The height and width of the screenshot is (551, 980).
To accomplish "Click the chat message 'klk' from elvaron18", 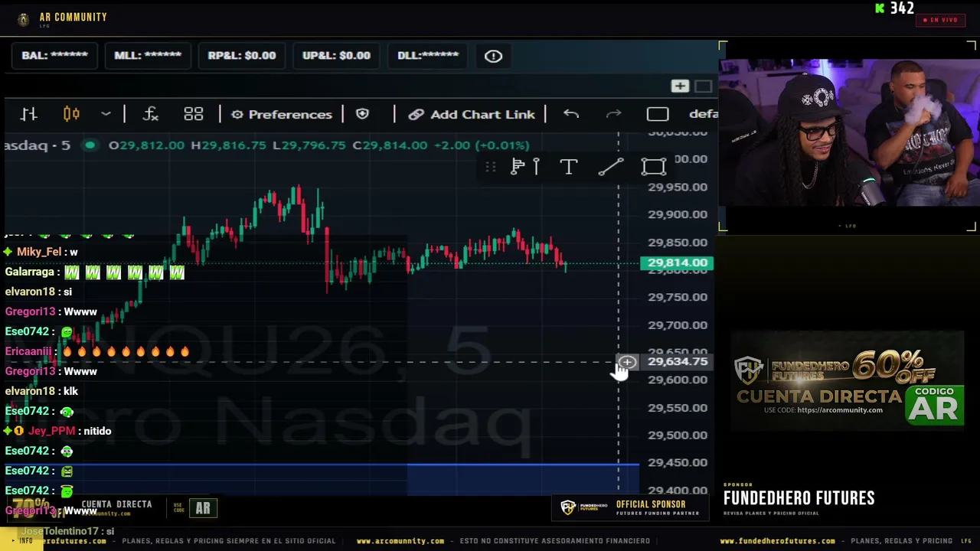I will coord(70,391).
